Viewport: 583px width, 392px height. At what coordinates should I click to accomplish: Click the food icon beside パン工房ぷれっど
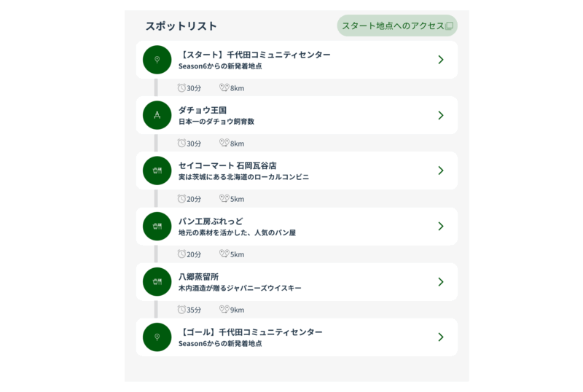[x=157, y=226]
